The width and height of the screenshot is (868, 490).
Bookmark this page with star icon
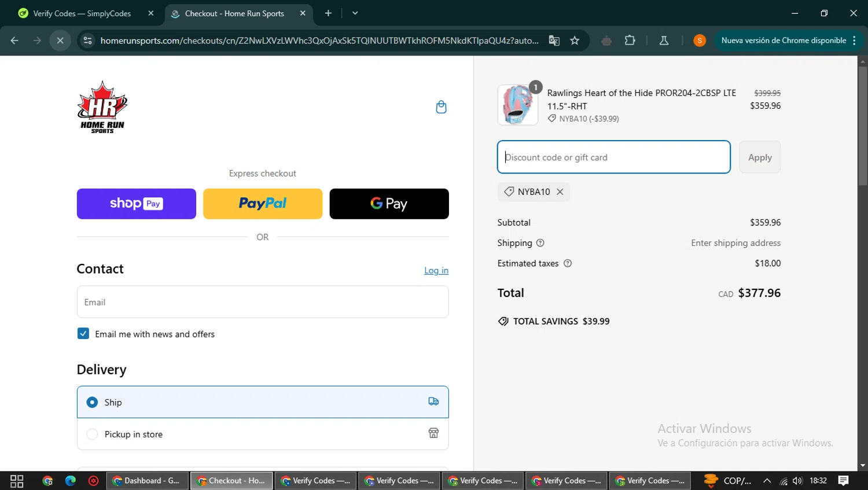click(x=575, y=40)
